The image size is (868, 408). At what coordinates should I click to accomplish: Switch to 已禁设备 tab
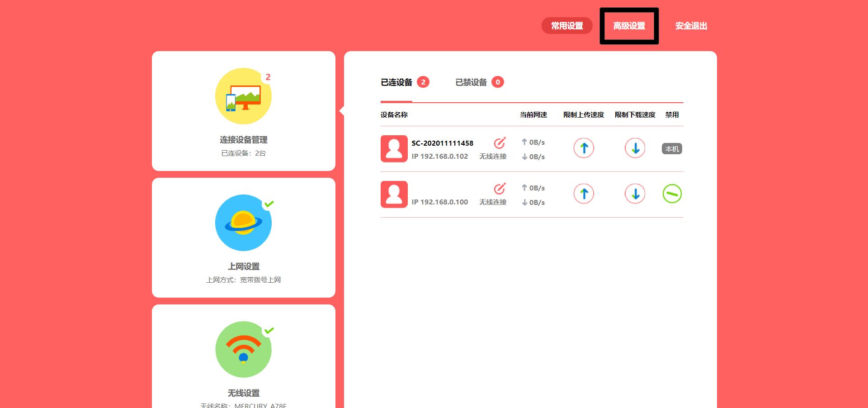(471, 82)
